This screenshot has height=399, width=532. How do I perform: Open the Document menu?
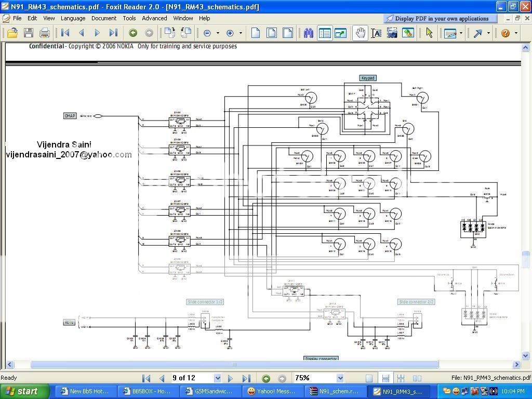(104, 18)
